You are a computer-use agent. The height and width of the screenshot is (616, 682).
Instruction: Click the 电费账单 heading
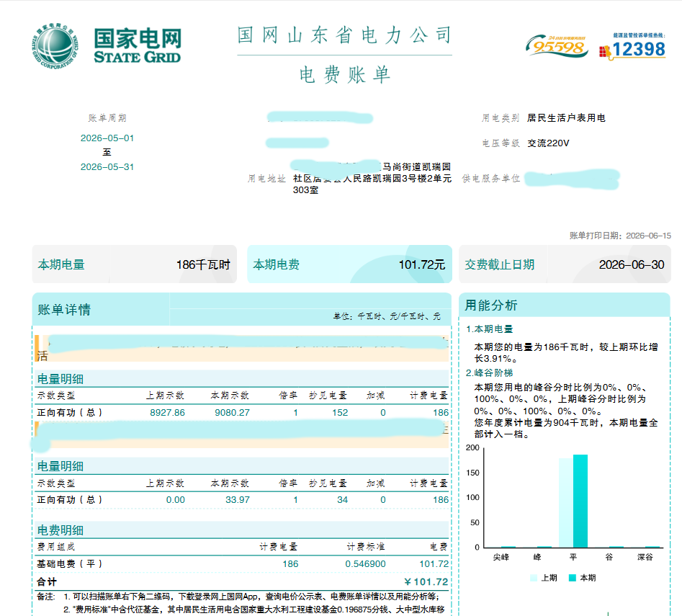pos(344,75)
